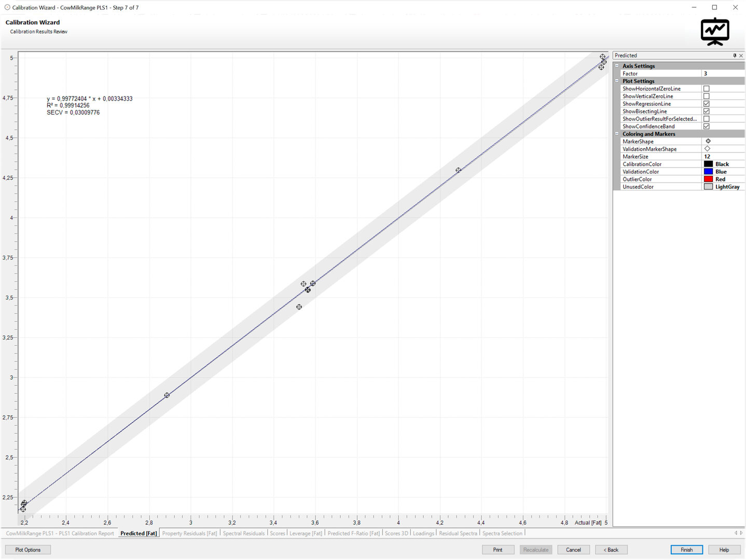Click the Calibration Wizard presentation chart logo
The width and height of the screenshot is (746, 560).
715,31
